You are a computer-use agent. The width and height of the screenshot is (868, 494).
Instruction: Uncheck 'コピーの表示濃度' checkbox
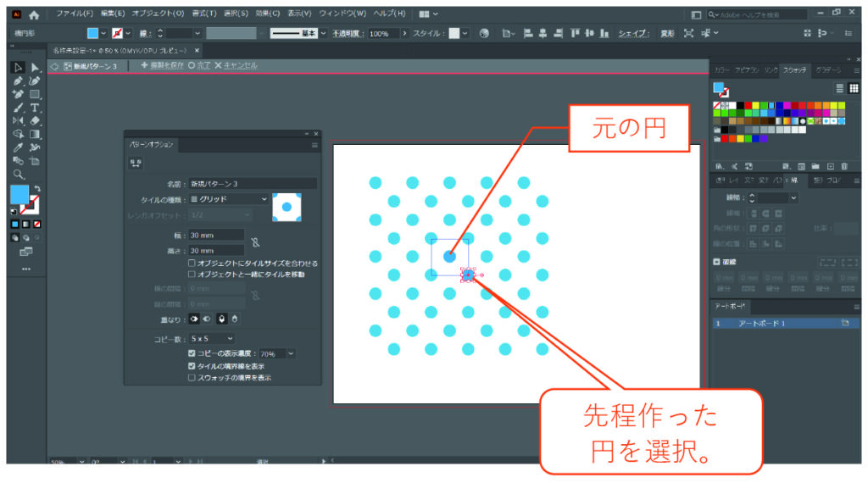[x=192, y=353]
